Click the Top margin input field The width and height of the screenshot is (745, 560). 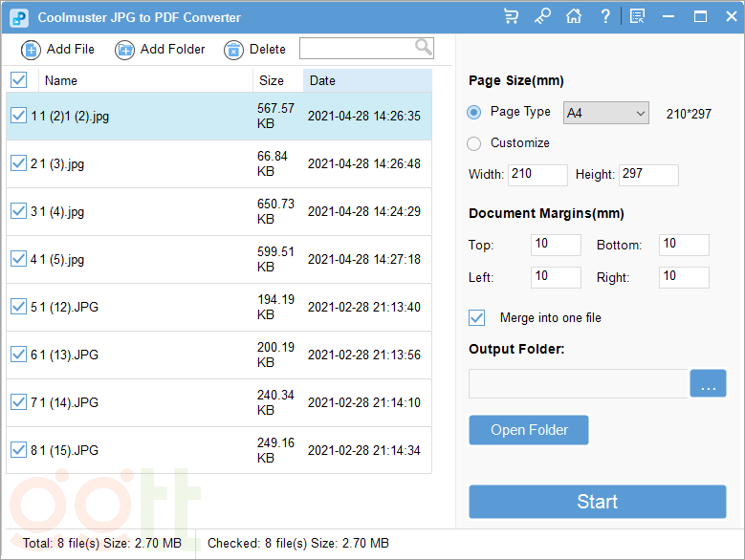click(555, 245)
